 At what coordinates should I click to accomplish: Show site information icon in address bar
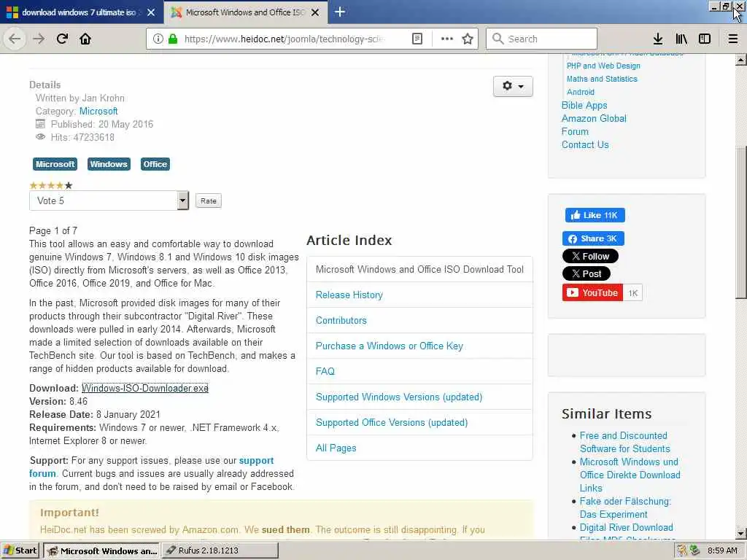(158, 39)
